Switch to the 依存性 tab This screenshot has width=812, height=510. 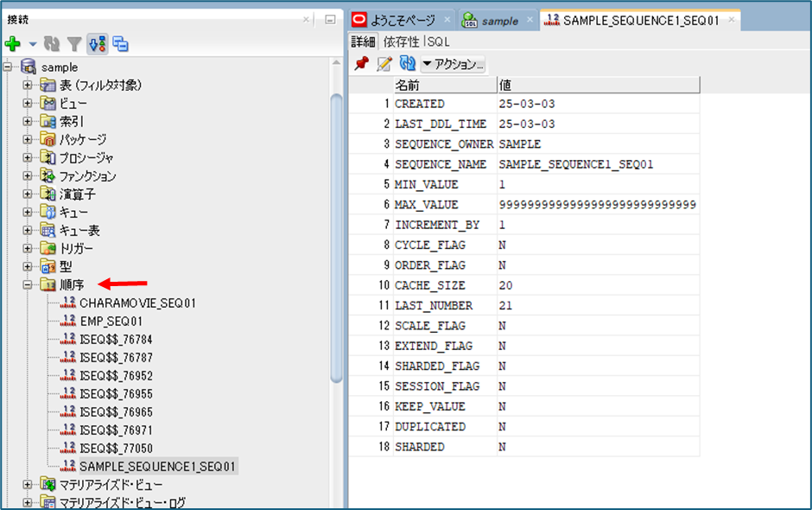click(401, 41)
